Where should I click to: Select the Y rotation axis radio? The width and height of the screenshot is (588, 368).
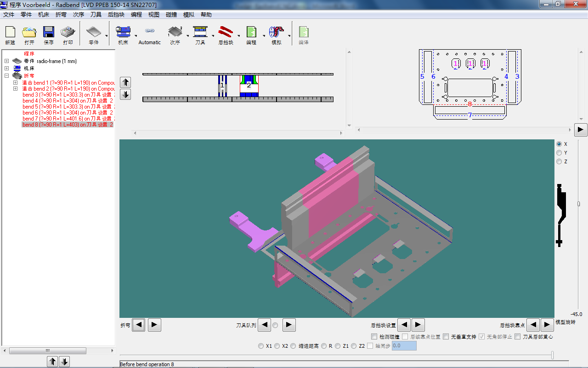559,153
